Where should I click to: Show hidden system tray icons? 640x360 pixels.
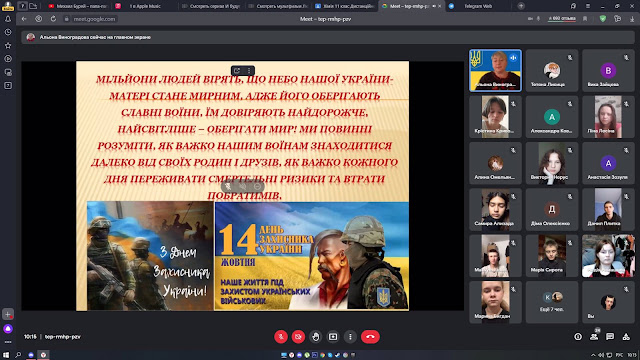tap(593, 355)
